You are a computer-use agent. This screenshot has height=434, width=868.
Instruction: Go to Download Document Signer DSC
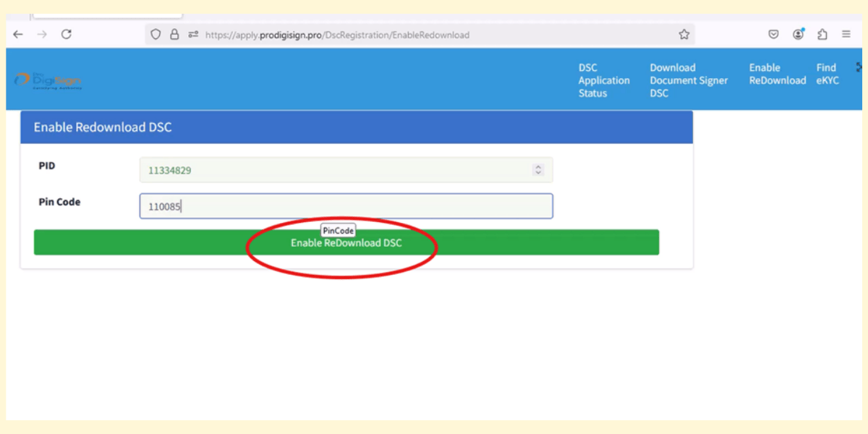tap(688, 80)
